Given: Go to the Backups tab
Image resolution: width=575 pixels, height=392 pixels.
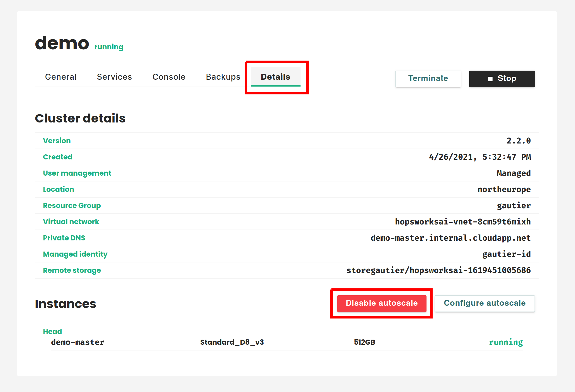Looking at the screenshot, I should [223, 77].
